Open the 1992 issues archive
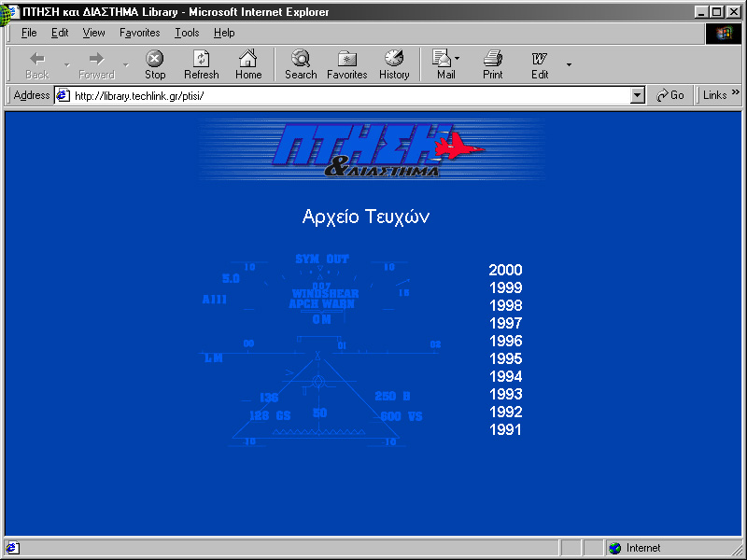 (505, 412)
